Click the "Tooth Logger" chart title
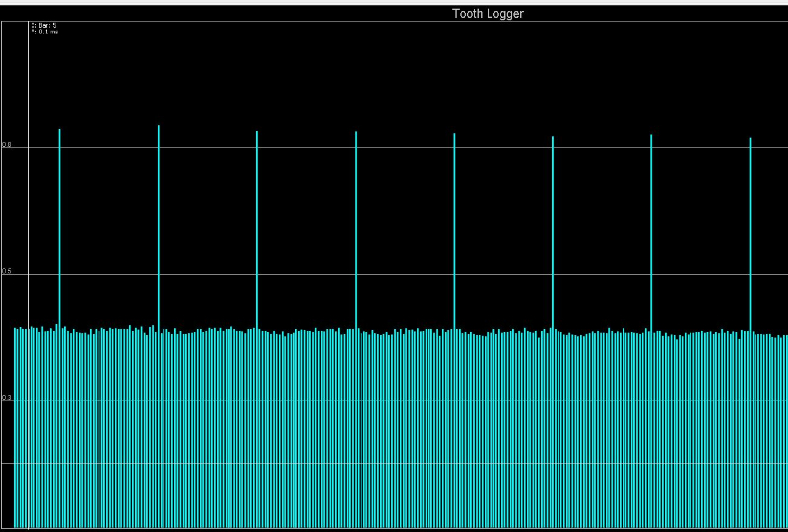Viewport: 788px width, 532px height. tap(488, 14)
